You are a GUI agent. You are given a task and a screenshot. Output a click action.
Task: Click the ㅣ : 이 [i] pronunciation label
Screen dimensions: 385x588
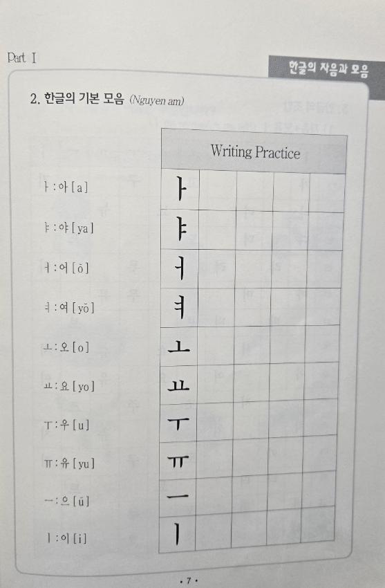(66, 538)
